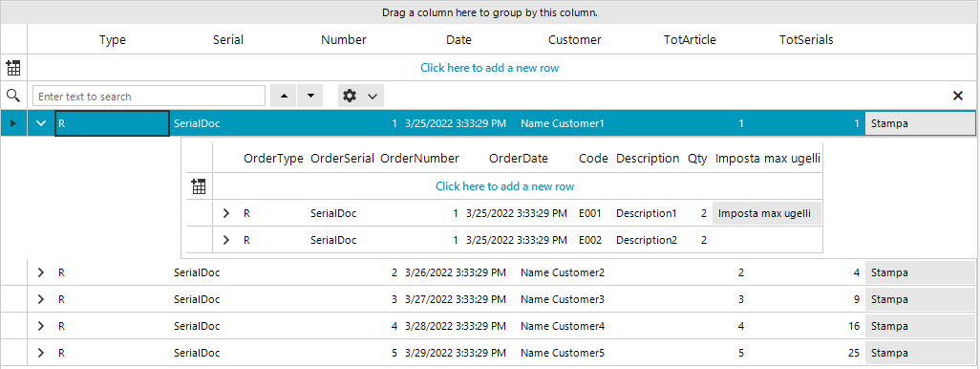
Task: Sort by the OrderDate column header
Action: pos(519,159)
